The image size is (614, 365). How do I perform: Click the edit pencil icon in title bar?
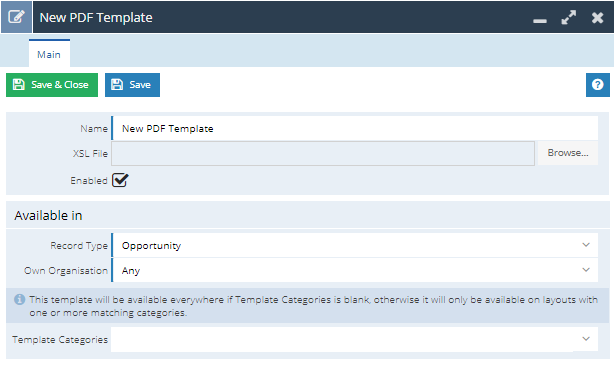16,17
